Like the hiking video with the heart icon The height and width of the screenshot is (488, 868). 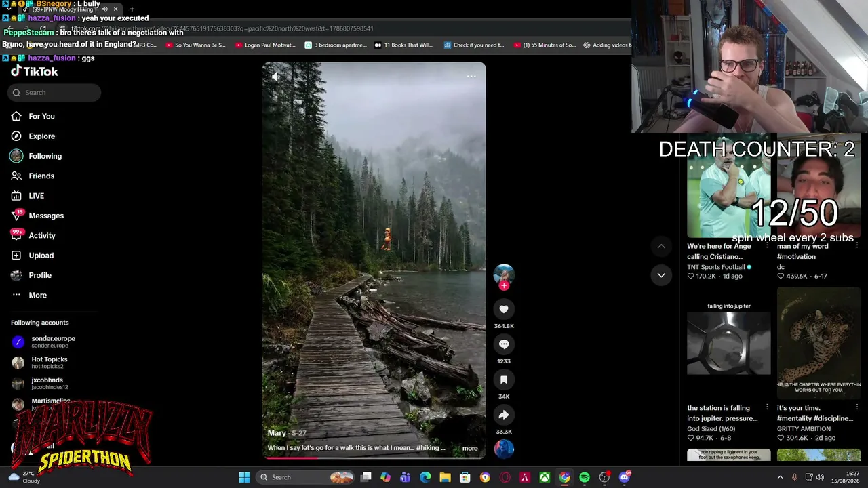(504, 309)
